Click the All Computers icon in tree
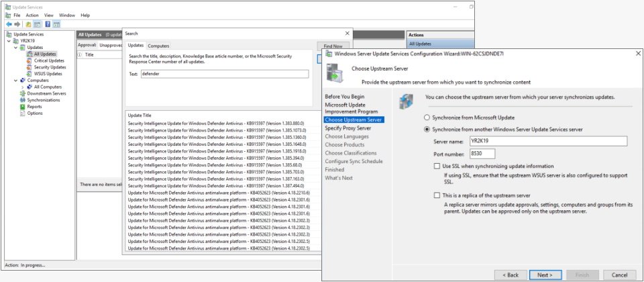 30,87
